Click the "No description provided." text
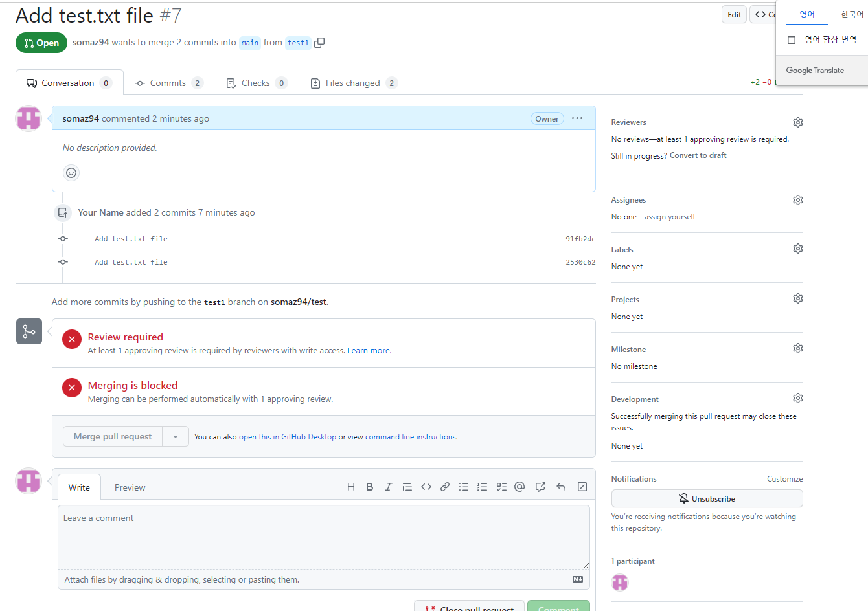This screenshot has width=868, height=611. pos(110,148)
